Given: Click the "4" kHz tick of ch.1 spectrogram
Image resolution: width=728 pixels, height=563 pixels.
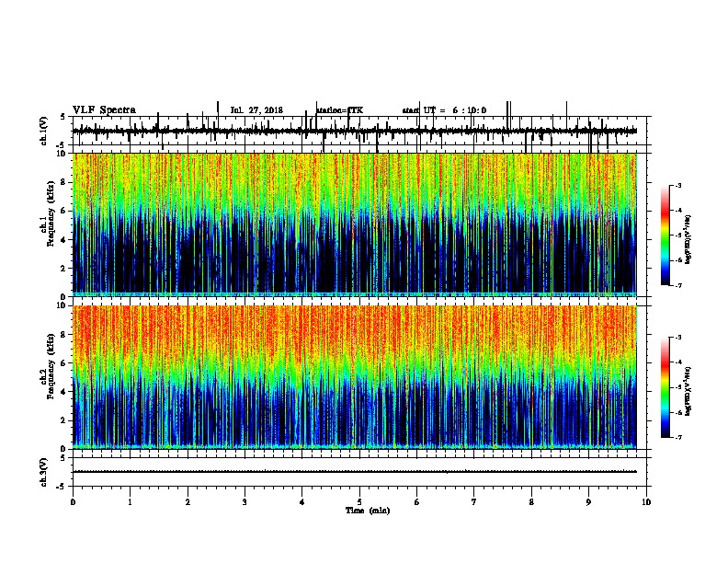Looking at the screenshot, I should click(x=64, y=240).
